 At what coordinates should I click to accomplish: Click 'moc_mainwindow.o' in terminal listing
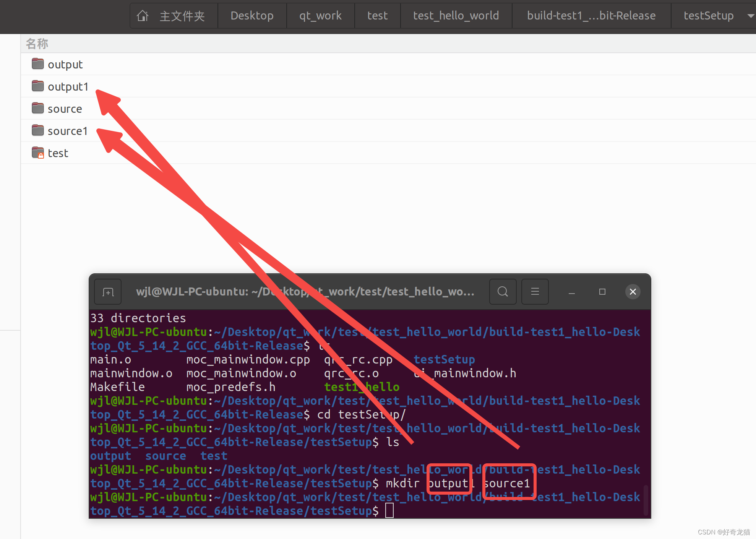pos(241,373)
